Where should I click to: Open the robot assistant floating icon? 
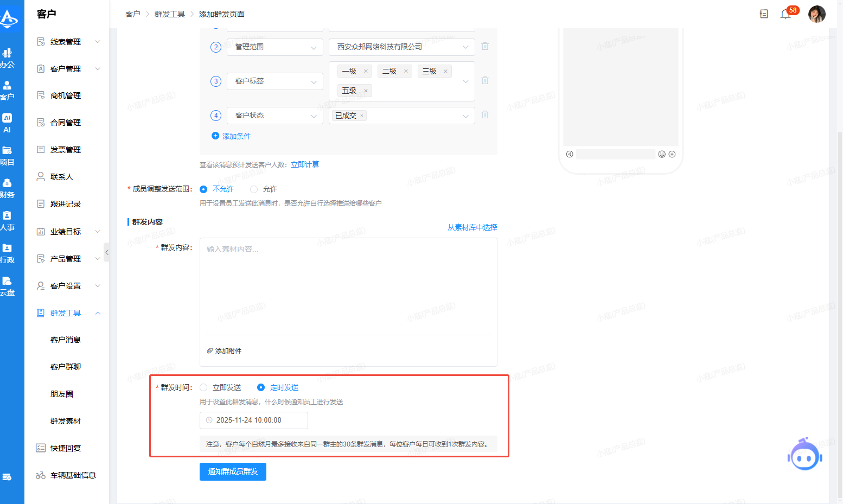click(804, 455)
